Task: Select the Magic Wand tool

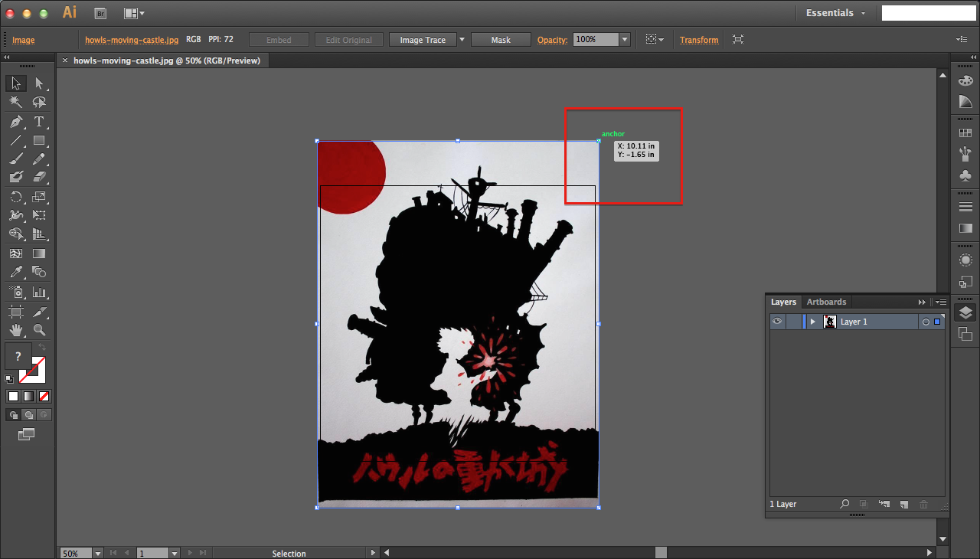Action: tap(16, 103)
